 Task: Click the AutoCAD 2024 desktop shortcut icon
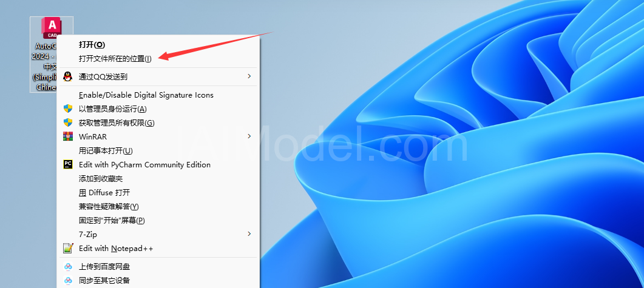52,28
